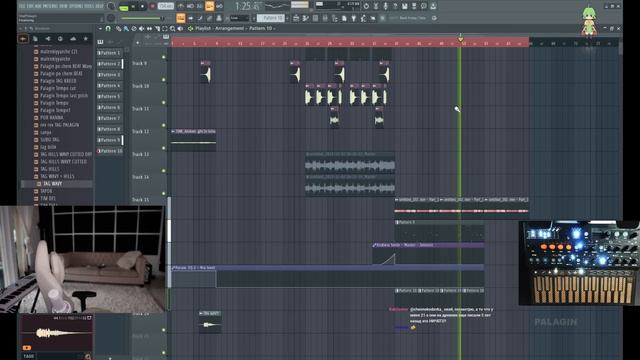
Task: Select Pattern 10 in picker
Action: 109,151
